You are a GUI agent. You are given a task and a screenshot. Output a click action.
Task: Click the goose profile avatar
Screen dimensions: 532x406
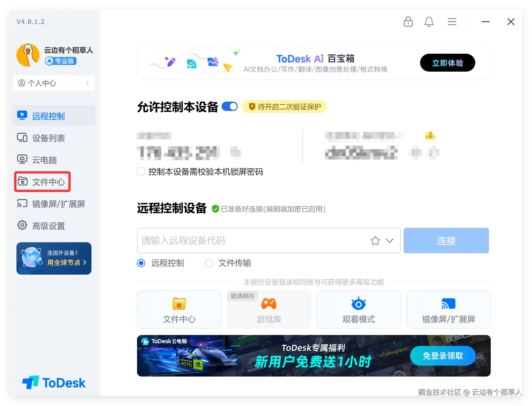[x=28, y=55]
